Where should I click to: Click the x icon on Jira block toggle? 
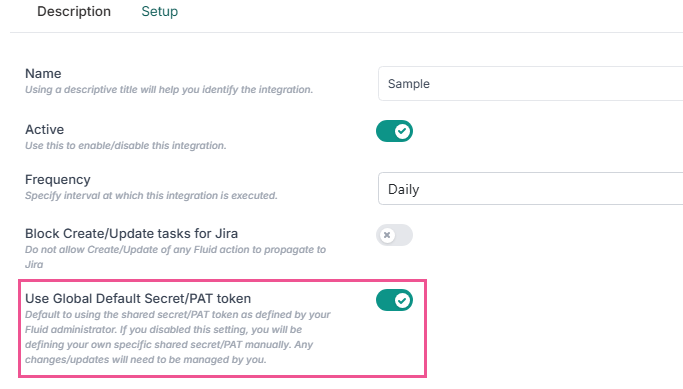pos(387,235)
